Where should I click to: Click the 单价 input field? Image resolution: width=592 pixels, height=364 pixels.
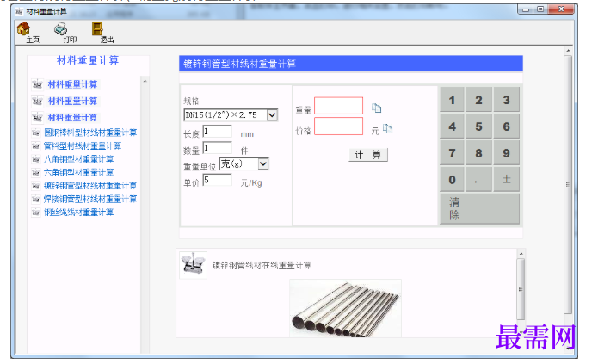coord(217,180)
